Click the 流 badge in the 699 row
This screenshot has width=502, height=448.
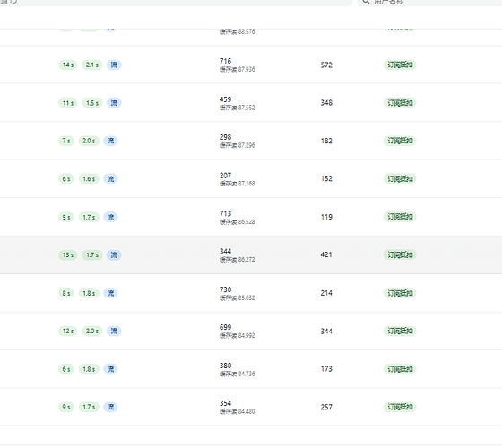[x=114, y=331]
